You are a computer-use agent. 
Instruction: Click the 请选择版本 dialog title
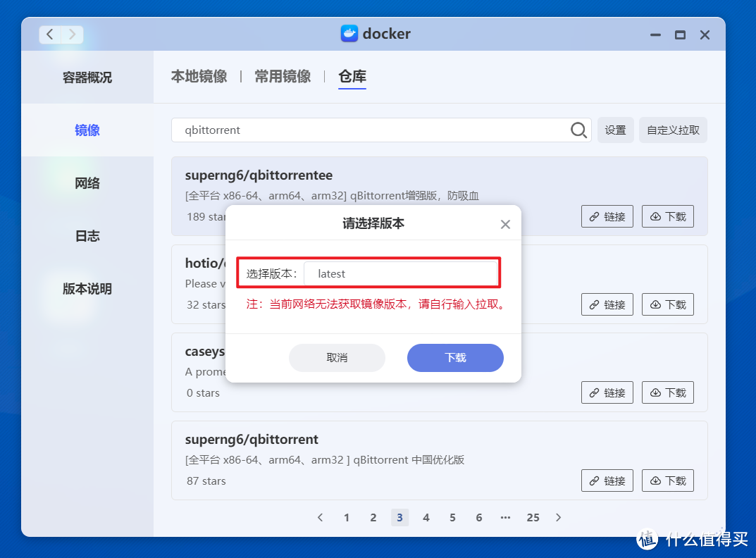(x=373, y=223)
